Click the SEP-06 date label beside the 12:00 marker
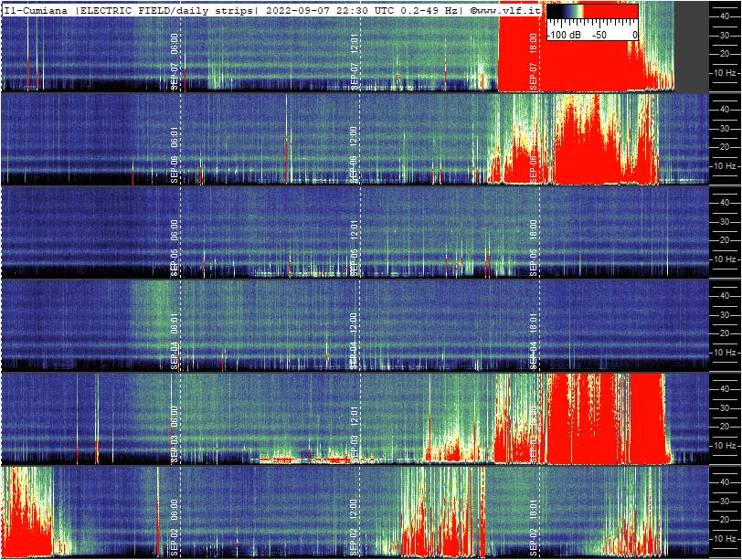Screen dimensions: 742x560 pos(354,169)
